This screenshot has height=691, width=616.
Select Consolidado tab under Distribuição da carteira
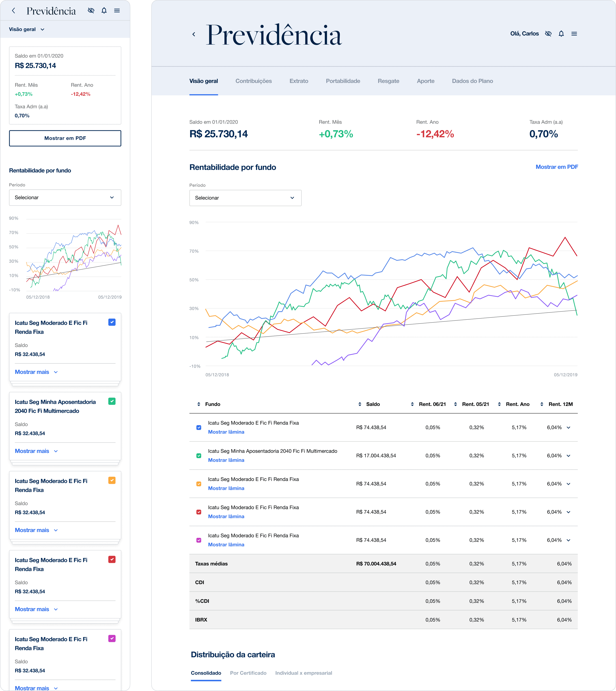tap(206, 673)
